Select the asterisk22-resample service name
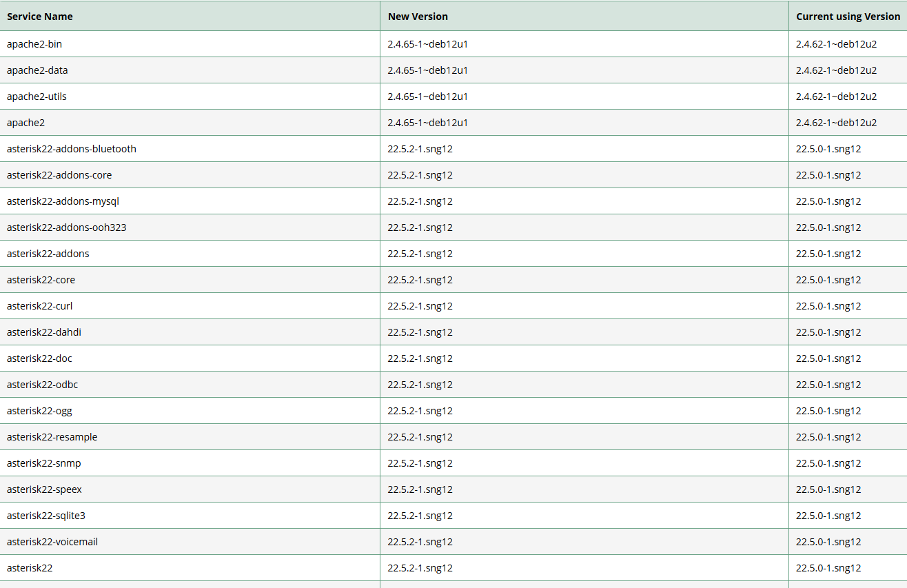Image resolution: width=907 pixels, height=588 pixels. pos(52,437)
